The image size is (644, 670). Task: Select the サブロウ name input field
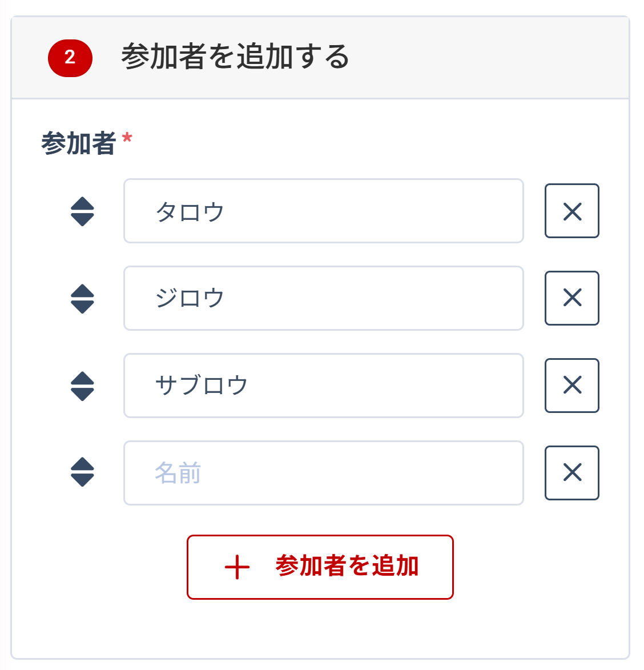pos(323,386)
